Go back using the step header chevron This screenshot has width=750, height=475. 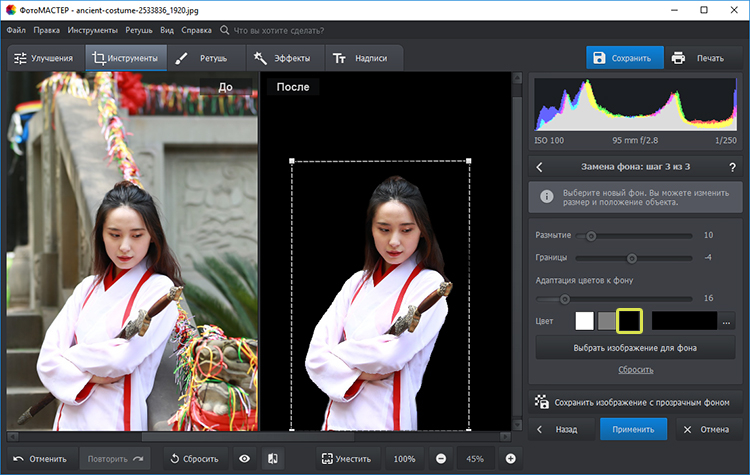coord(540,167)
